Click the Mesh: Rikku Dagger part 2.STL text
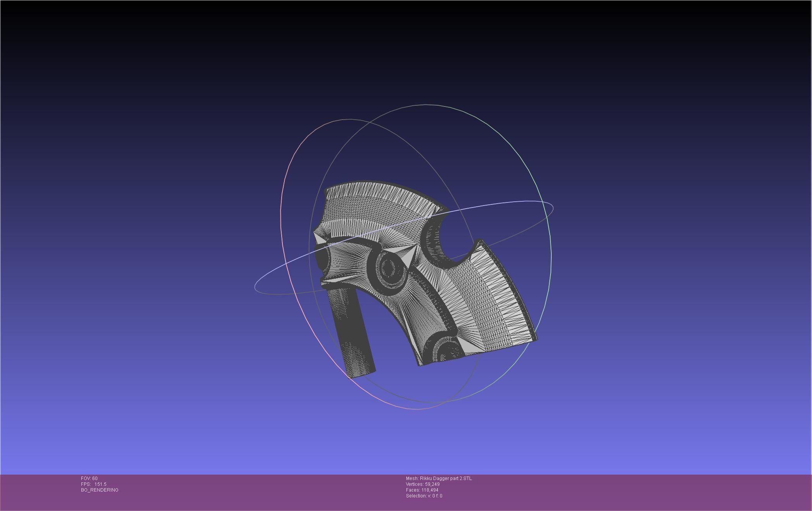Viewport: 812px width, 511px height. point(439,478)
